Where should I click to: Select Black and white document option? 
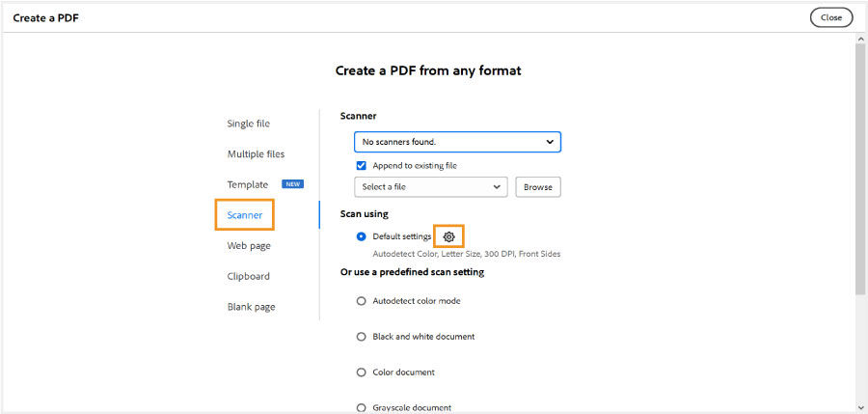362,337
